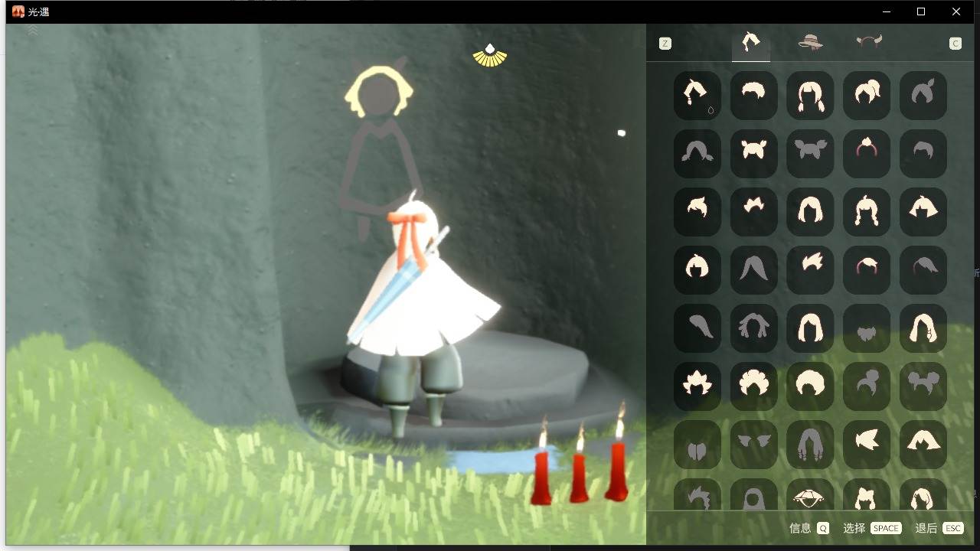Select the gray swept-back hair, fourth row
Viewport: 980px width, 551px height.
[923, 270]
